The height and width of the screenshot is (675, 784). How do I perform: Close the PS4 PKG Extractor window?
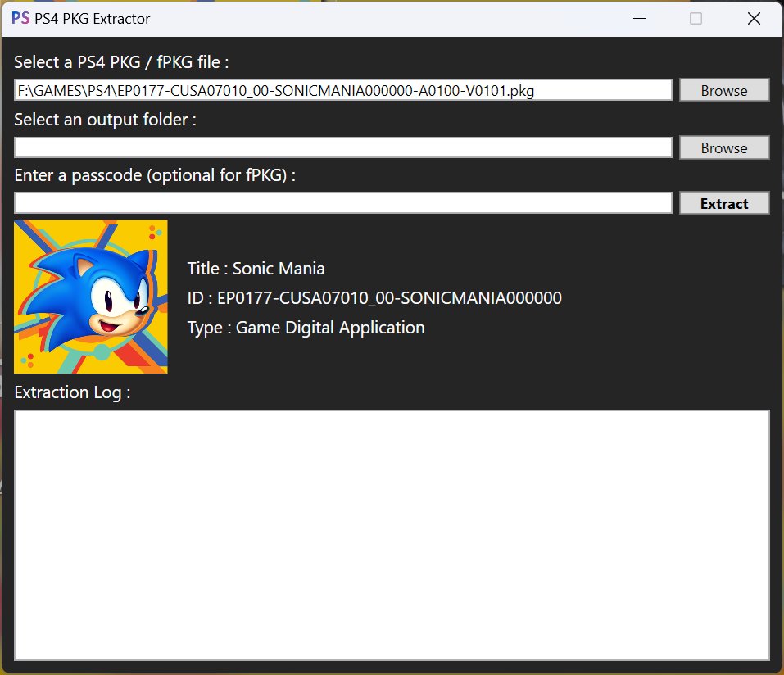tap(755, 18)
